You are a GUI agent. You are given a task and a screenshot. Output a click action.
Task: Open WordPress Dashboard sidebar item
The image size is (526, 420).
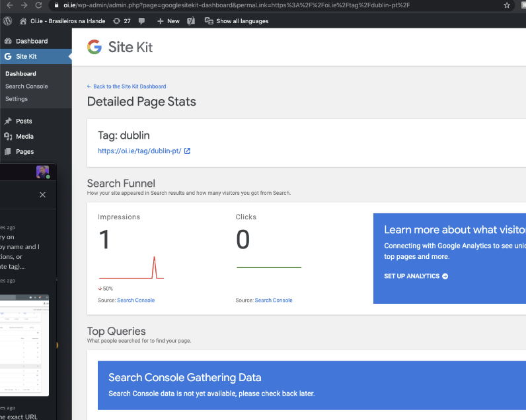pos(32,41)
